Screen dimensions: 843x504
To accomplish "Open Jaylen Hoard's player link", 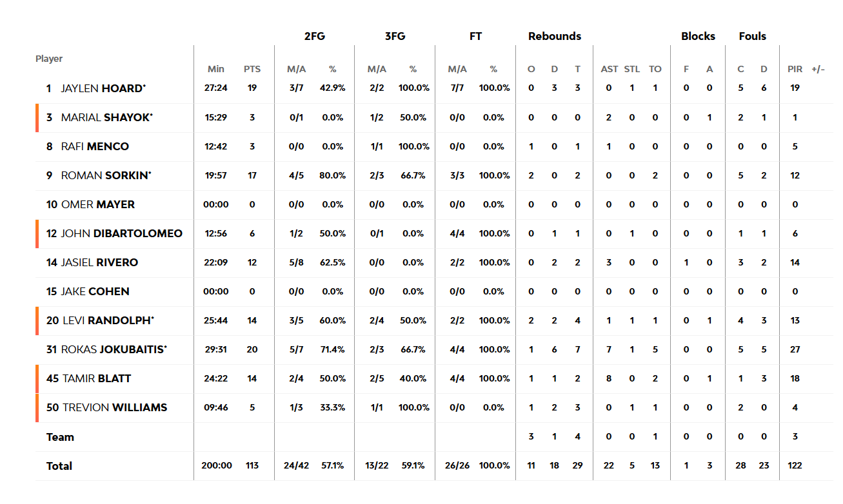I will (x=103, y=88).
